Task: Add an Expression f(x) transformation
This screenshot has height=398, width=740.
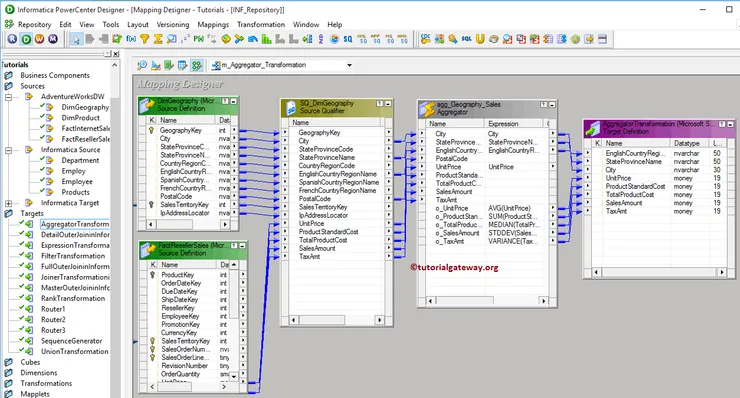Action: pos(131,39)
